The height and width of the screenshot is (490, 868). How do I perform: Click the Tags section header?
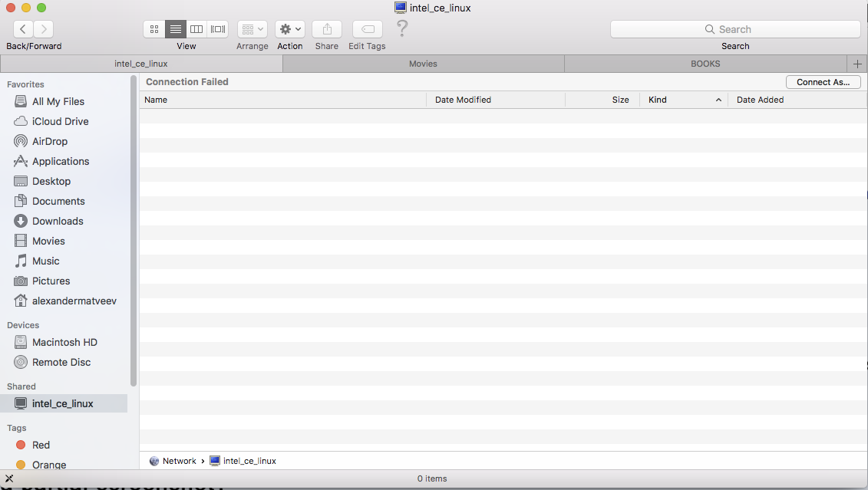click(x=17, y=428)
